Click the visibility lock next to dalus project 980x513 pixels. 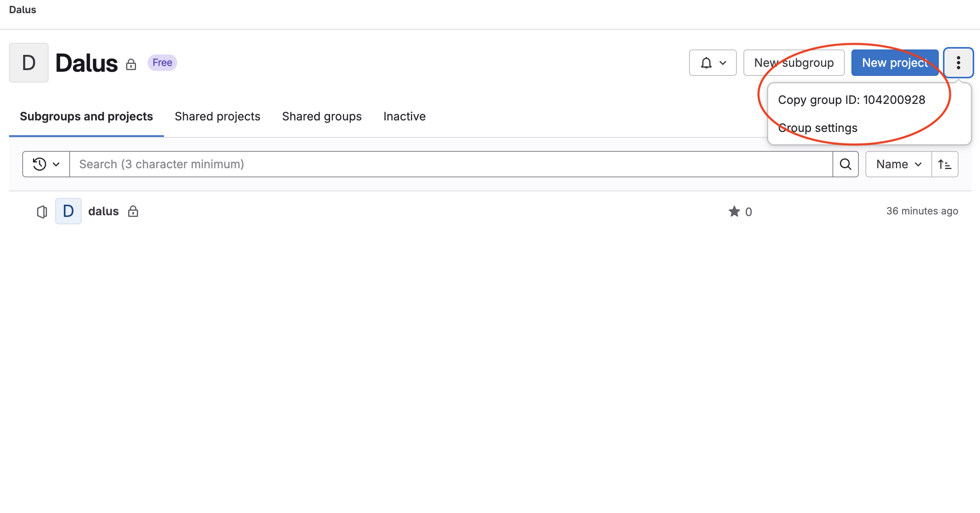pos(133,211)
